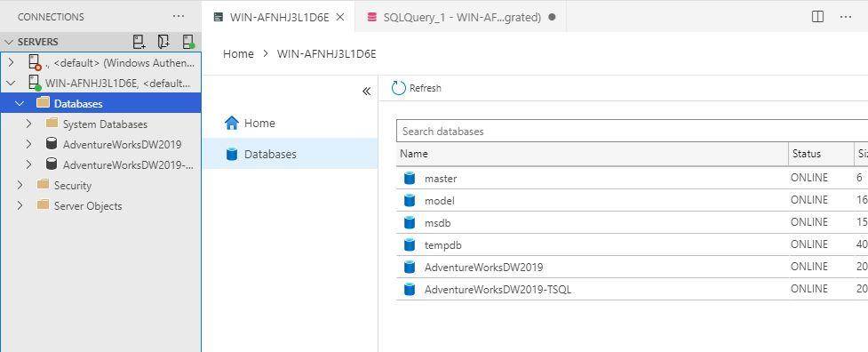Click ONLINE status in the tempdb row
Viewport: 868px width, 352px height.
point(809,244)
